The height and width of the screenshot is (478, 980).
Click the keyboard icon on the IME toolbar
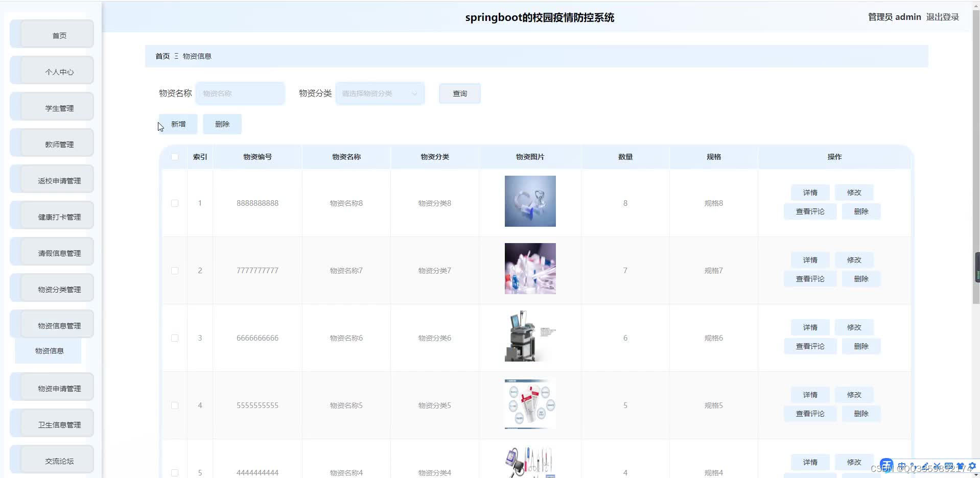pyautogui.click(x=948, y=466)
